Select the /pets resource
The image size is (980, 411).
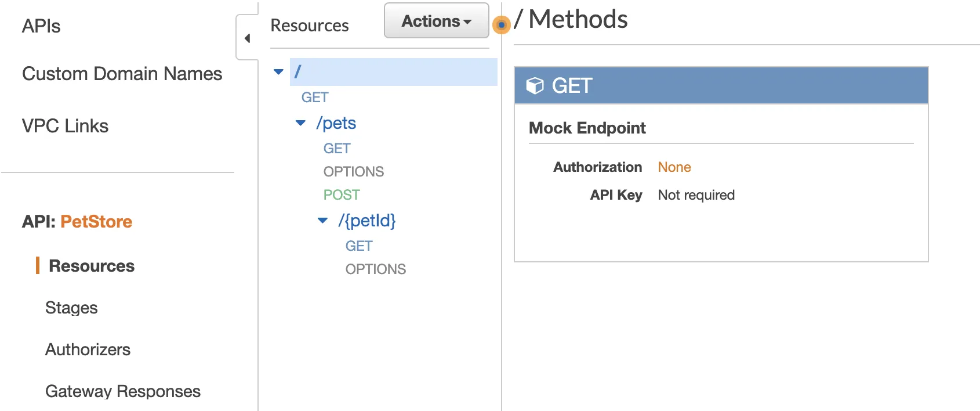tap(336, 123)
